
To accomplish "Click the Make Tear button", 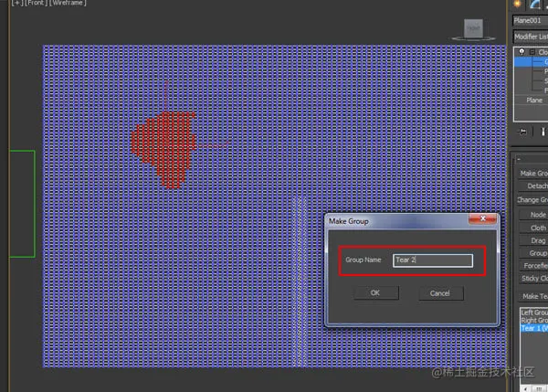I will click(x=533, y=296).
